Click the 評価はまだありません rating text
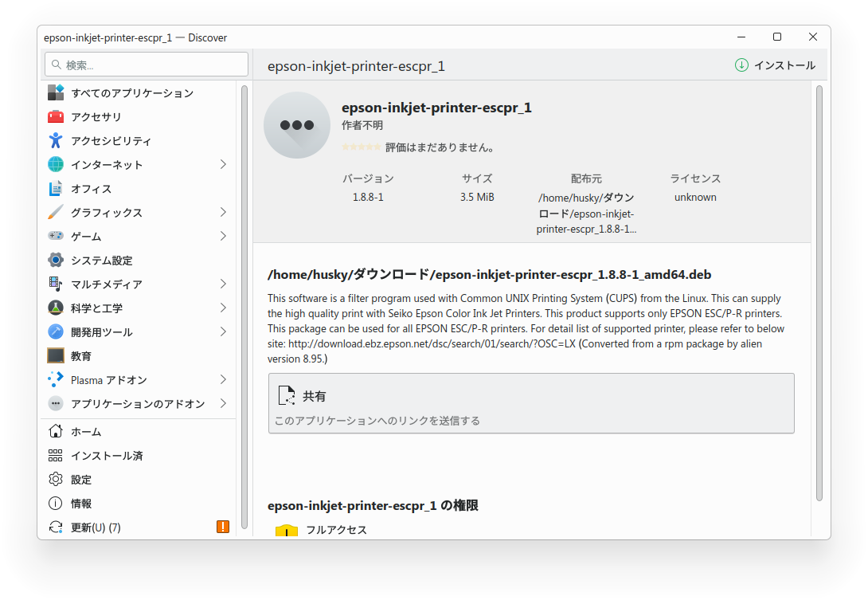This screenshot has height=600, width=868. pos(440,147)
